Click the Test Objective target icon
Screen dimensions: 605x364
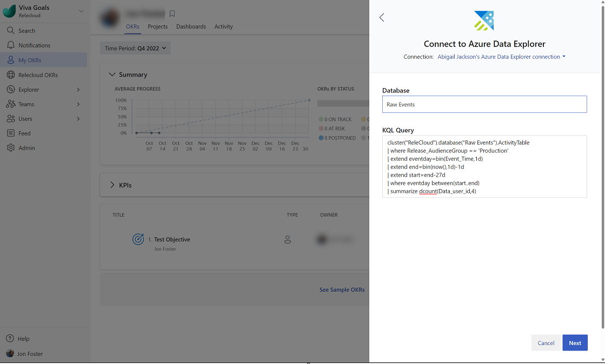coord(138,239)
